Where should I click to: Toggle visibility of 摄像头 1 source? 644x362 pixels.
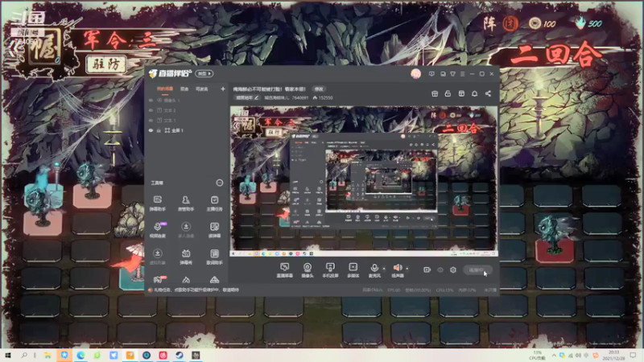click(x=151, y=100)
